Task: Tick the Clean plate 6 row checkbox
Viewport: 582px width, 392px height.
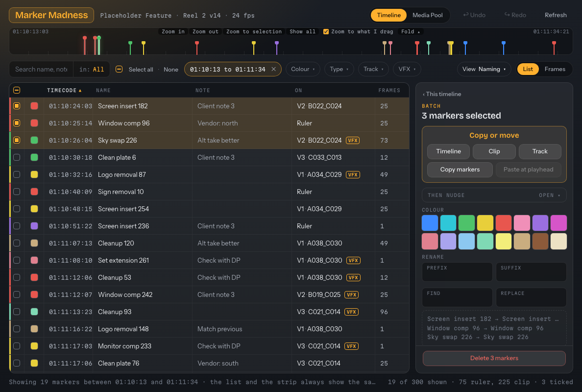Action: (17, 157)
